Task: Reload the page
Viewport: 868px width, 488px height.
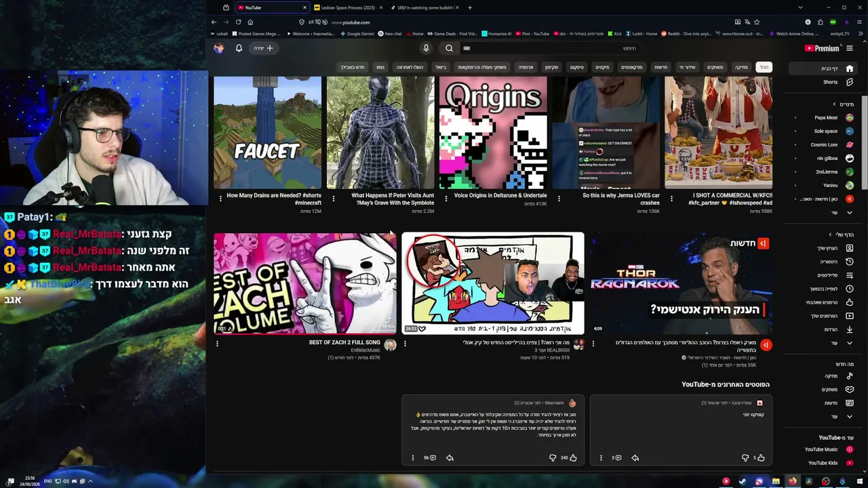Action: coord(238,22)
